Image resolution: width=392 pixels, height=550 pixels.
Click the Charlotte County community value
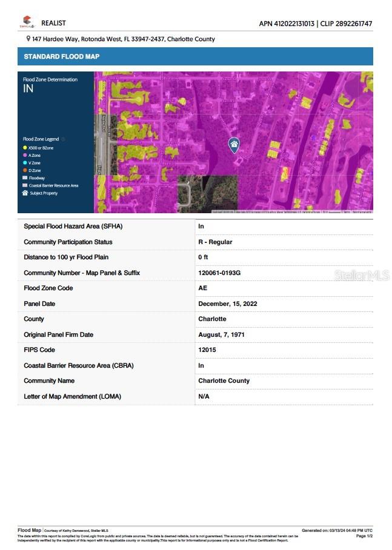click(x=224, y=381)
